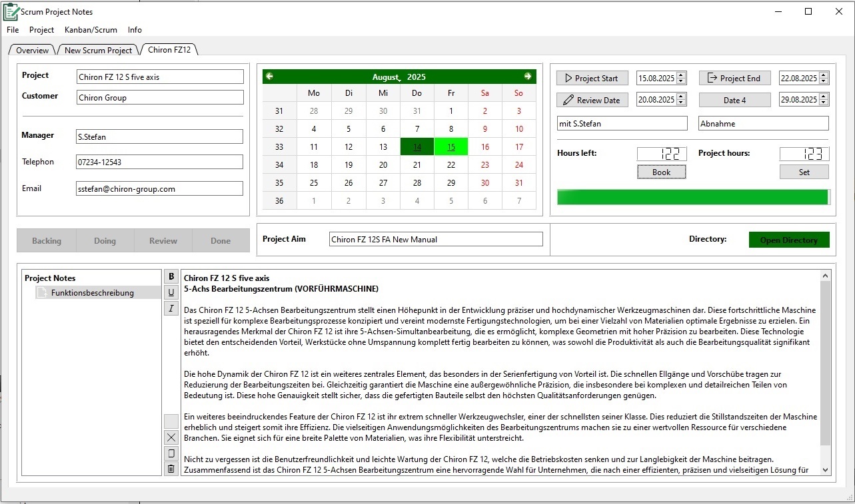Advance calendar to next month
Image resolution: width=855 pixels, height=504 pixels.
pos(528,77)
